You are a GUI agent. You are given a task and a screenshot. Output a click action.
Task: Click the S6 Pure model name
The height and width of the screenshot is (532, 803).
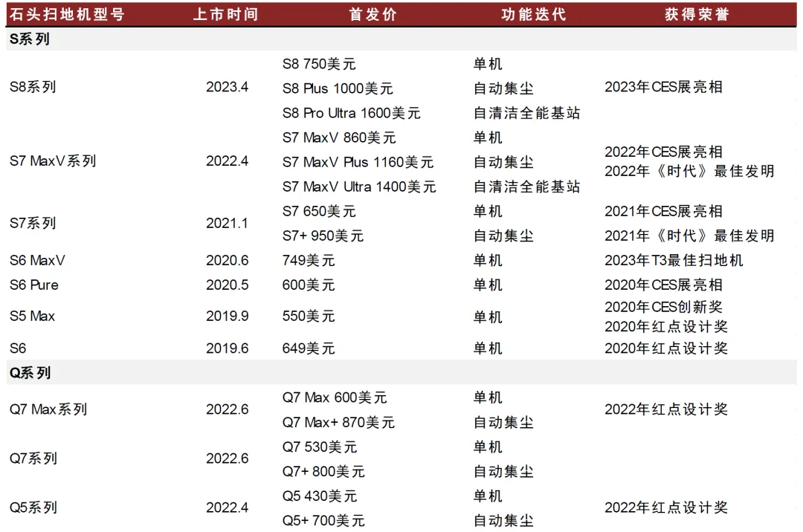[34, 285]
